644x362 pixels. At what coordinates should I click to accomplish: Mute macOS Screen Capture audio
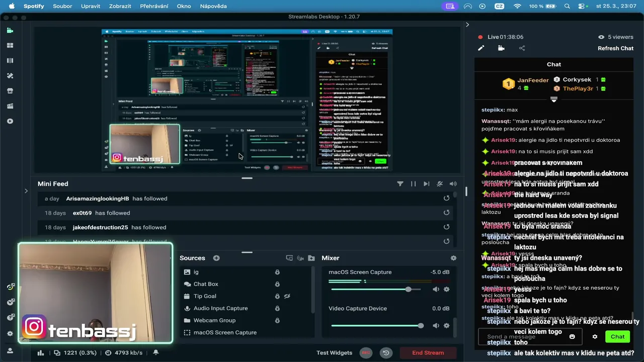436,289
